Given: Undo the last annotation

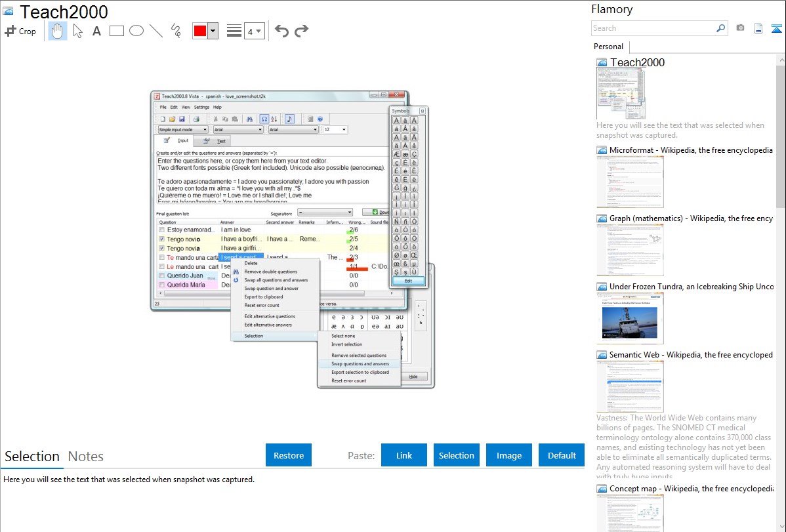Looking at the screenshot, I should (281, 31).
